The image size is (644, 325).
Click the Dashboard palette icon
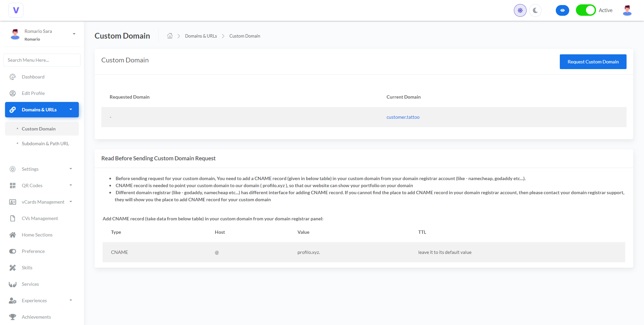coord(13,77)
